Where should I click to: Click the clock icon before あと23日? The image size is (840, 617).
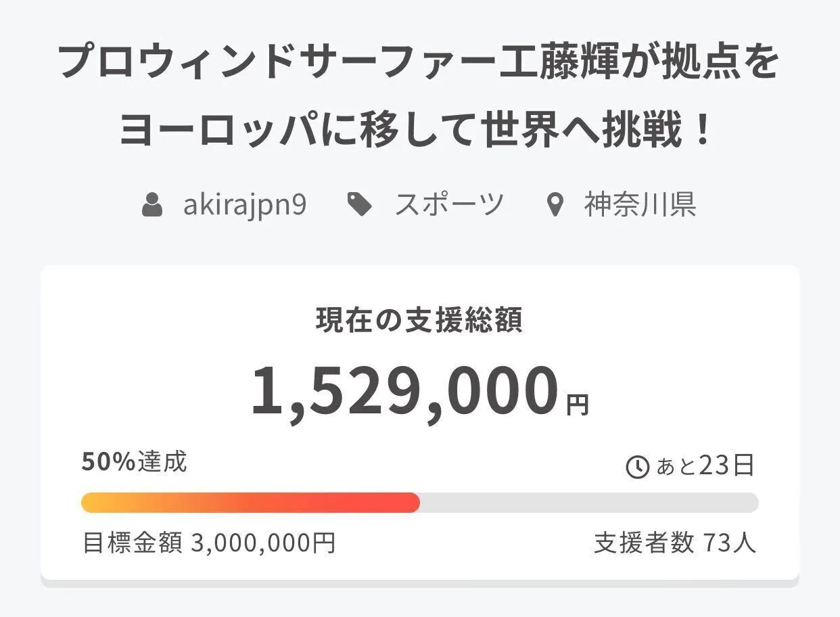point(637,467)
